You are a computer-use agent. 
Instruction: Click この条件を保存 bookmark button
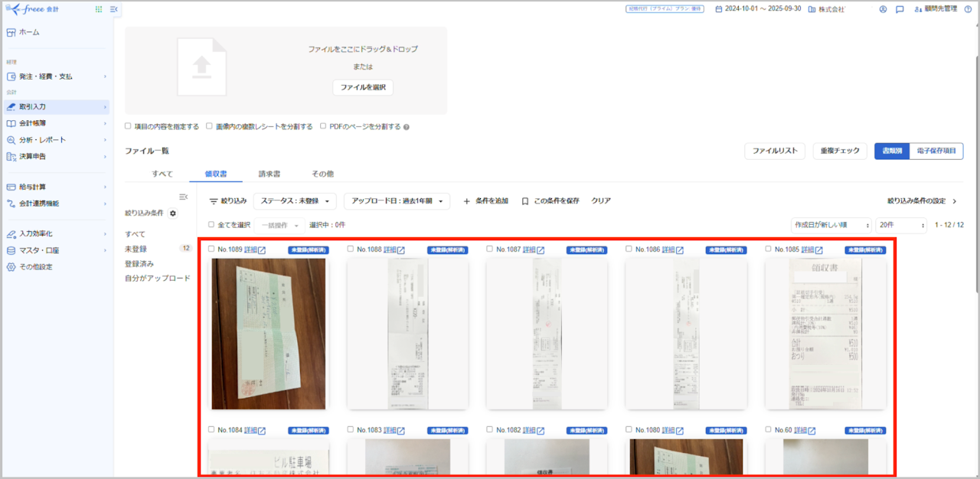click(x=550, y=200)
